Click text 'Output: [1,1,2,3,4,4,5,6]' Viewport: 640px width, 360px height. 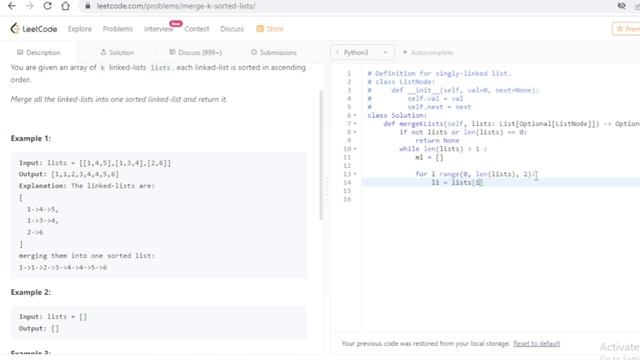coord(69,174)
